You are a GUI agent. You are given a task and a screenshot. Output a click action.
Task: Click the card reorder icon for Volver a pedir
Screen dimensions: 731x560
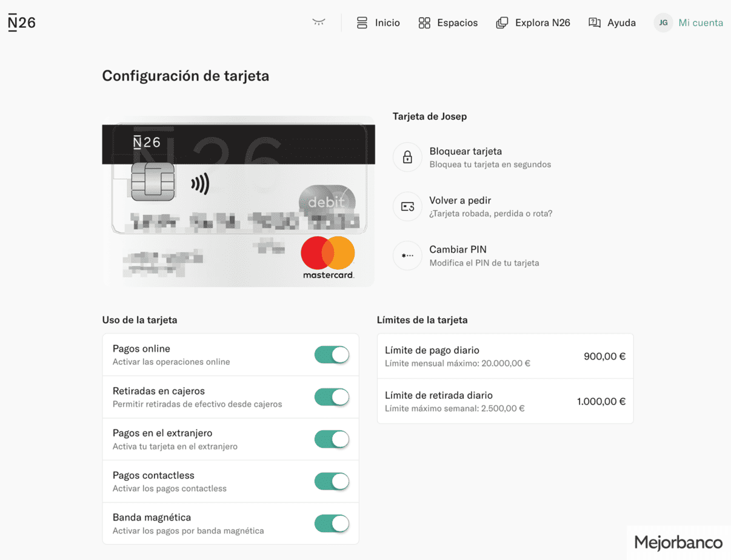[407, 207]
